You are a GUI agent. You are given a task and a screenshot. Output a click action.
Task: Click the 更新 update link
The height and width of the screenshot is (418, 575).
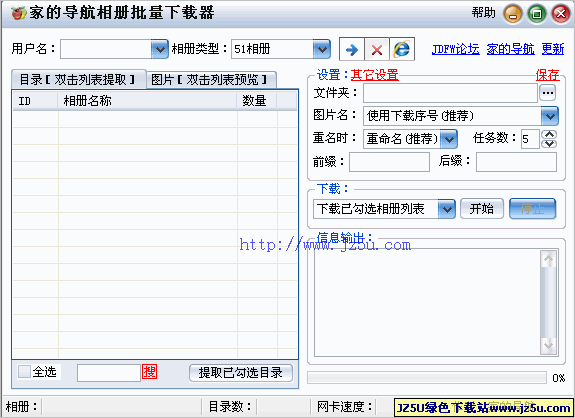coord(553,49)
